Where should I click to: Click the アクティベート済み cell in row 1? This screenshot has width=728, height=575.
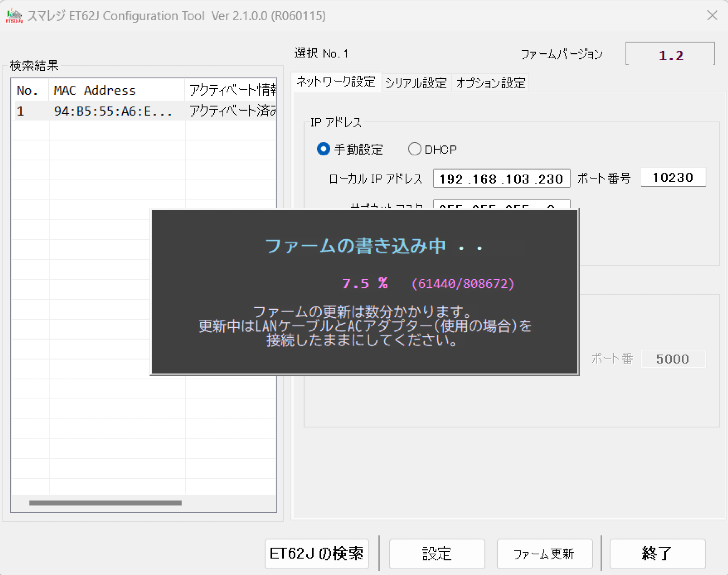point(232,111)
